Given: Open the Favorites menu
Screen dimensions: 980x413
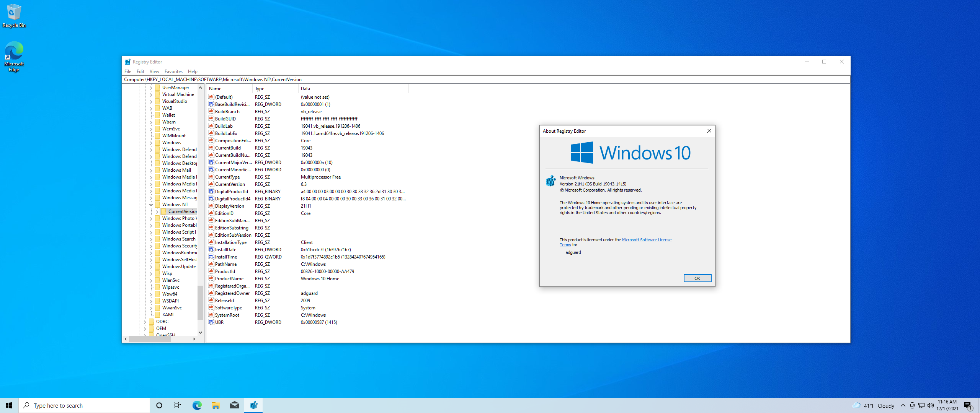Looking at the screenshot, I should tap(173, 71).
